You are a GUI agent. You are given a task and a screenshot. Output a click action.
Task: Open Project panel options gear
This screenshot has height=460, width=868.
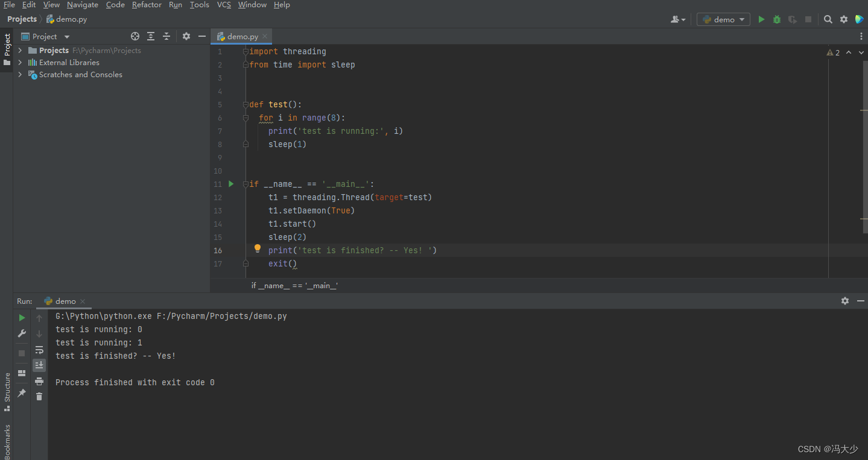[186, 36]
